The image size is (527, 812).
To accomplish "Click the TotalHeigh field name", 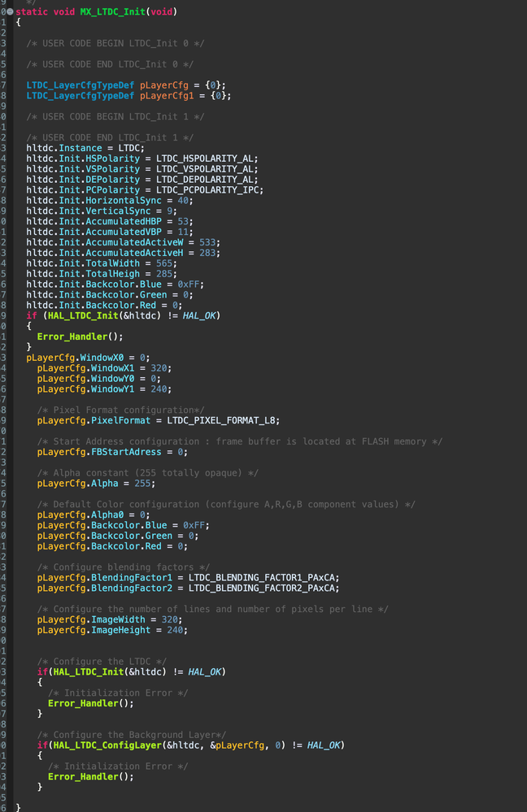I will pyautogui.click(x=112, y=274).
